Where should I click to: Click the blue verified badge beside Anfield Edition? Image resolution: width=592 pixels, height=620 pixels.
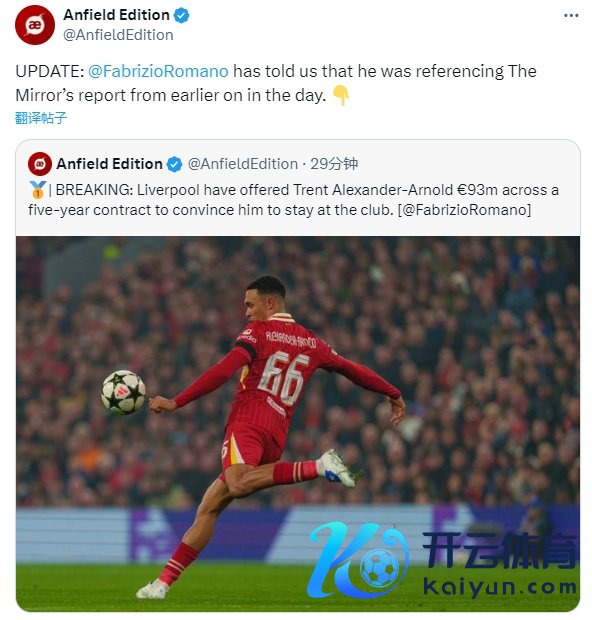point(182,15)
